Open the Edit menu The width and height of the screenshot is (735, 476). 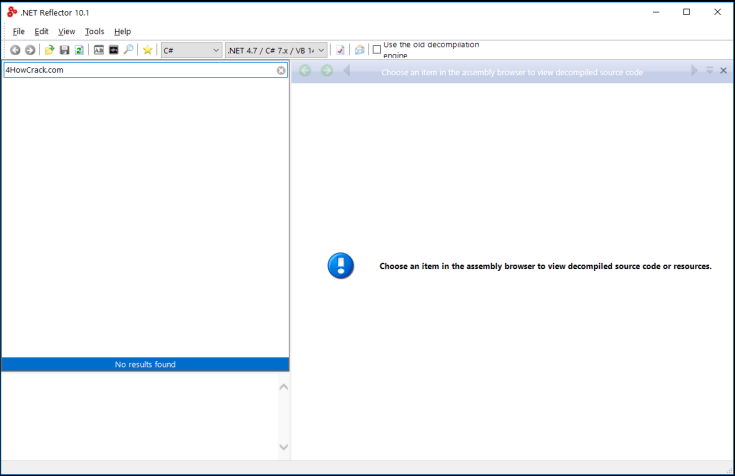click(x=41, y=31)
